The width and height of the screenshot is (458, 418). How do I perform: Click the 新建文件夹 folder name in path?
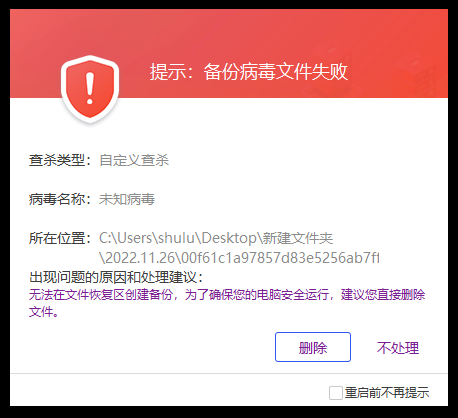[x=298, y=238]
